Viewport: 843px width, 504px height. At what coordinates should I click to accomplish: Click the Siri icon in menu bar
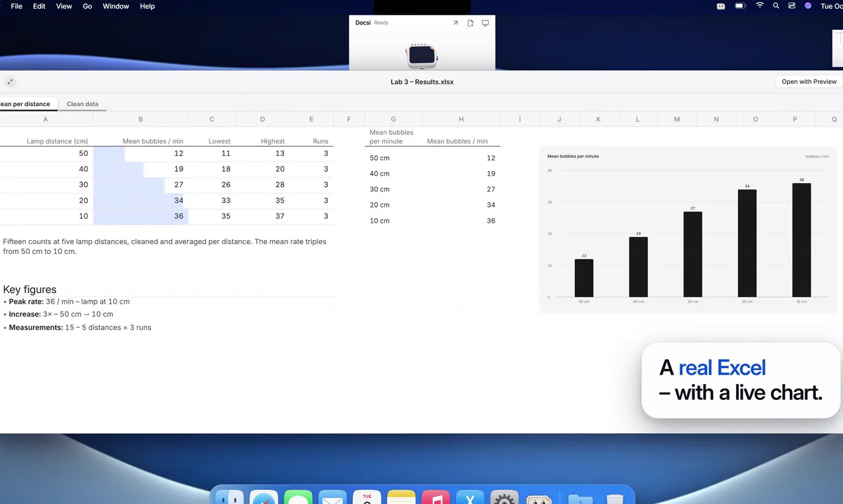click(x=808, y=6)
